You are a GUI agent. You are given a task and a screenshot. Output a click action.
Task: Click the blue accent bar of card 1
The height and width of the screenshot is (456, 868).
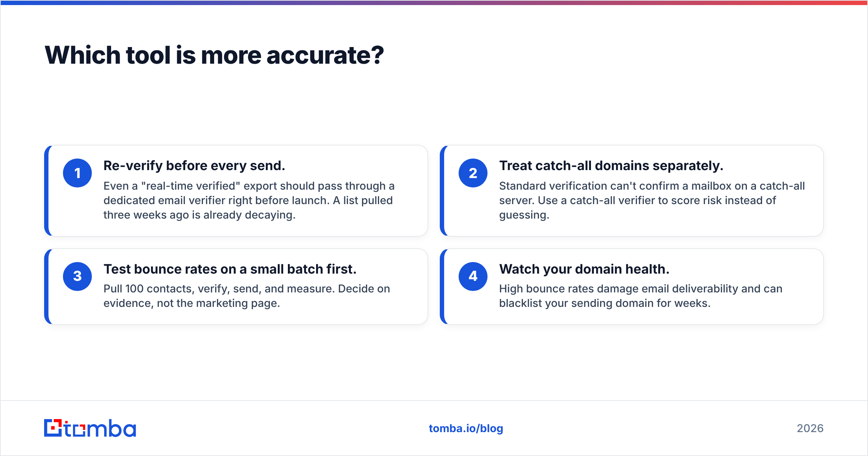coord(46,191)
